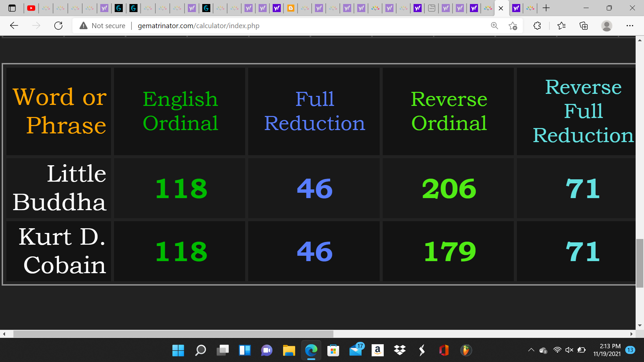Viewport: 644px width, 362px height.
Task: Click the battery status tray icon
Action: tap(582, 350)
